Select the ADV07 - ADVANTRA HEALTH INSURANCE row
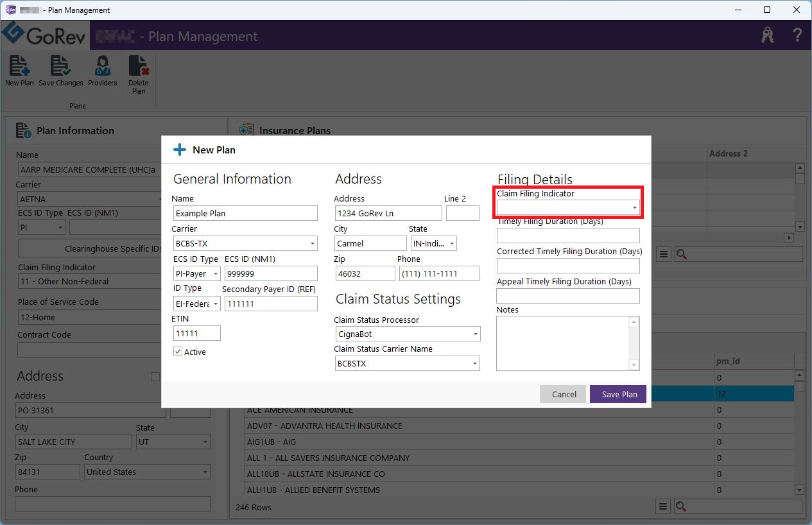The image size is (812, 525). click(x=519, y=426)
